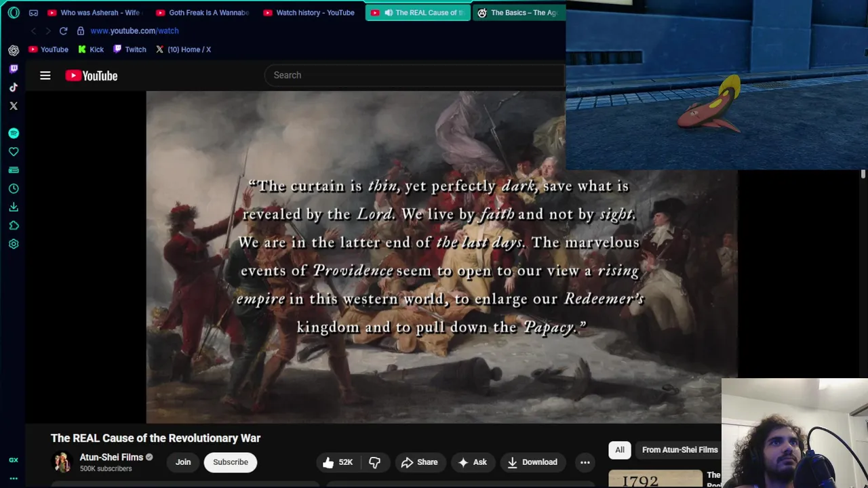Open the Opera GX main menu logo
Screen dimensions: 868x488
[14, 12]
